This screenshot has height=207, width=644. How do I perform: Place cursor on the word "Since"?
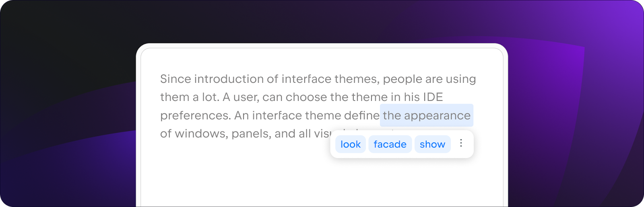(175, 79)
